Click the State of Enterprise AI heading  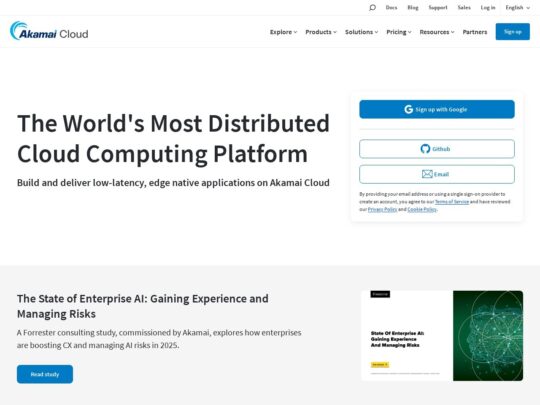143,306
